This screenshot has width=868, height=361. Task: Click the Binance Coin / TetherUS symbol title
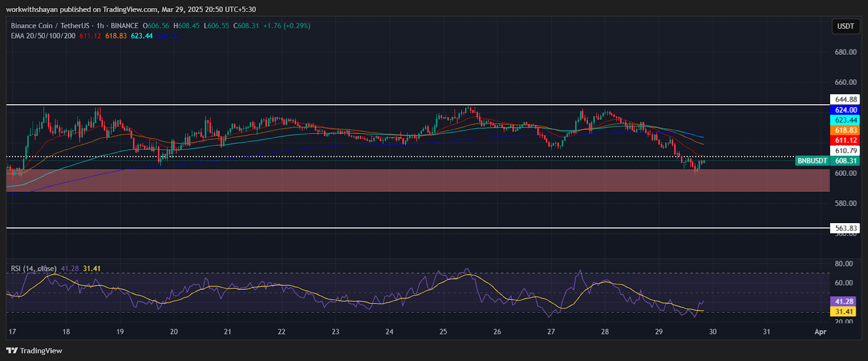[x=50, y=26]
